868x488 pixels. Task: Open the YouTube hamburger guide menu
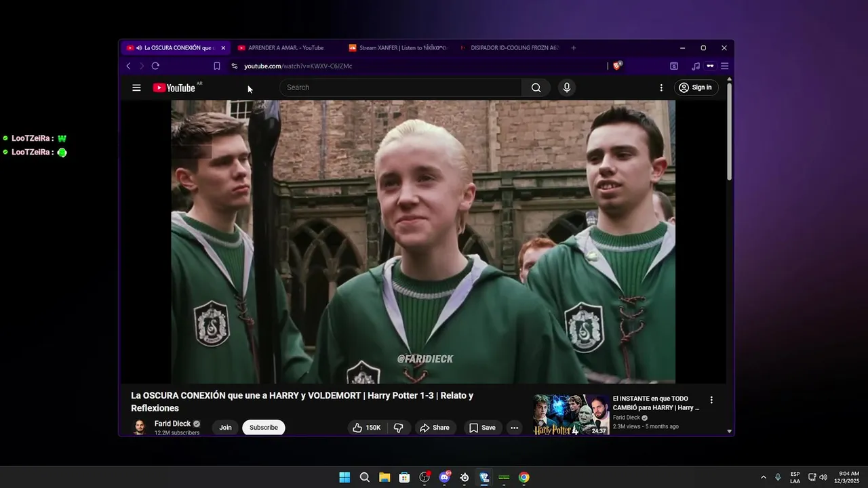pyautogui.click(x=136, y=87)
